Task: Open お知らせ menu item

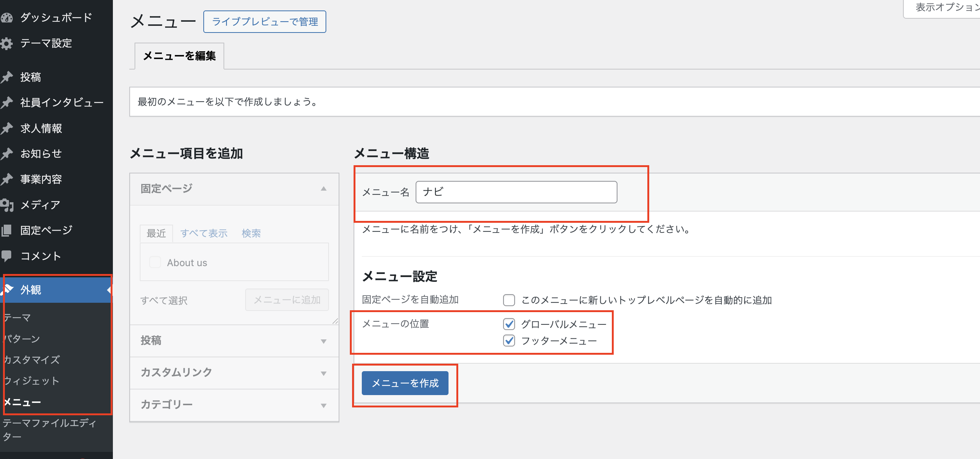Action: click(x=41, y=154)
